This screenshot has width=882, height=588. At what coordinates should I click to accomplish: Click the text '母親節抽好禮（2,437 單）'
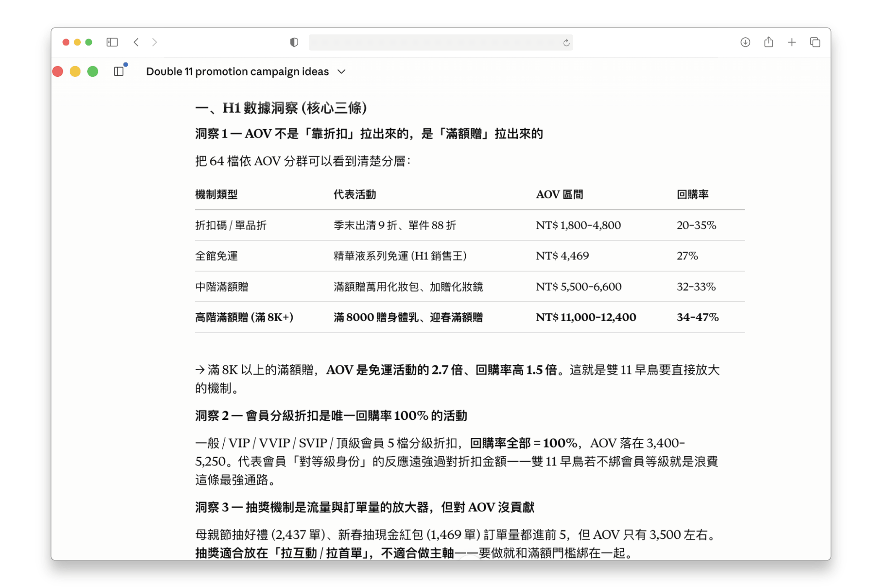pos(260,535)
